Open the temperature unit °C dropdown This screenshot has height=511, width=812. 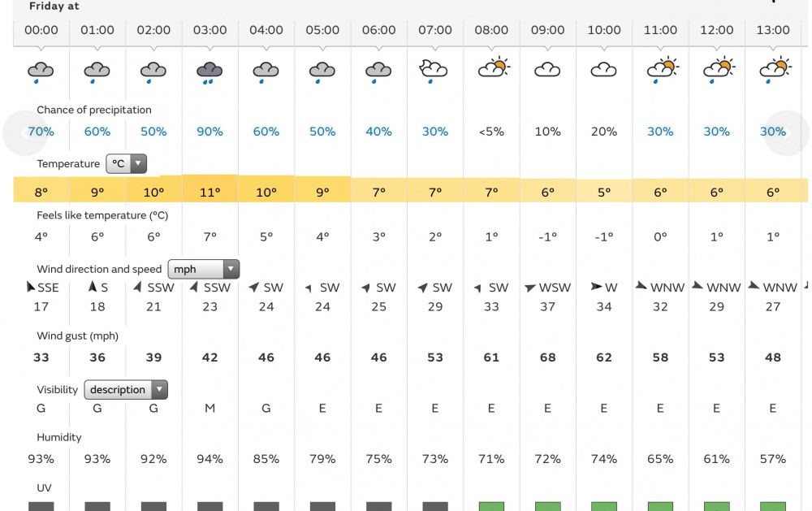pos(127,164)
